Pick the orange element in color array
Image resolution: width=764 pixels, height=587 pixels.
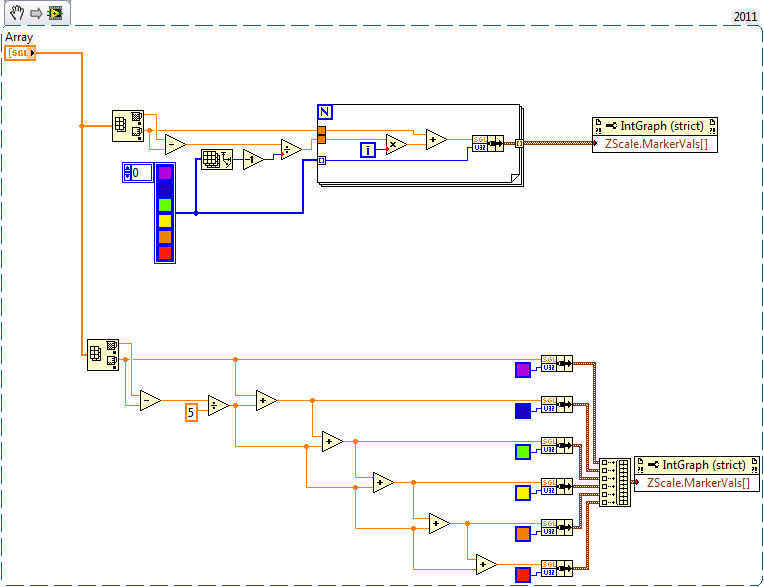click(165, 237)
